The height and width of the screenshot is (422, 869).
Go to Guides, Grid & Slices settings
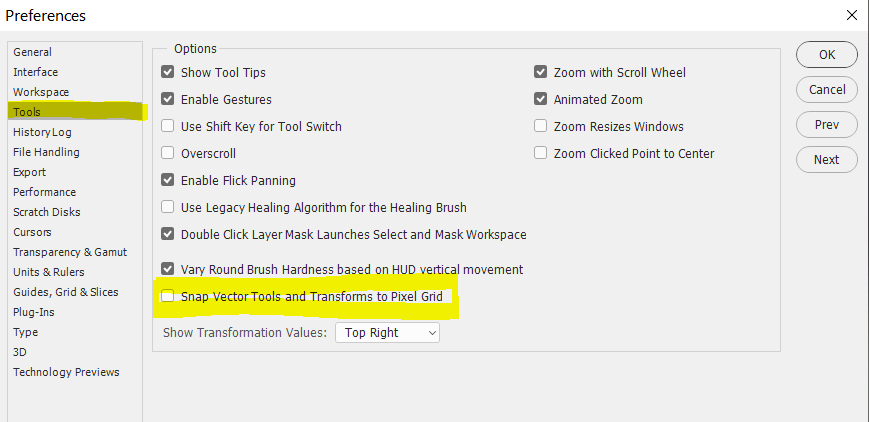tap(66, 292)
